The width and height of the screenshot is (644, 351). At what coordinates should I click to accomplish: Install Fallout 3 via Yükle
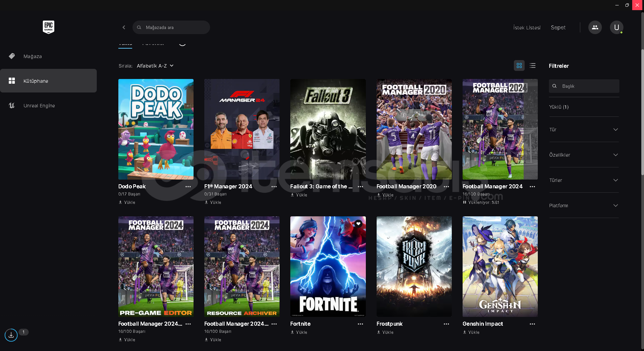pos(299,195)
